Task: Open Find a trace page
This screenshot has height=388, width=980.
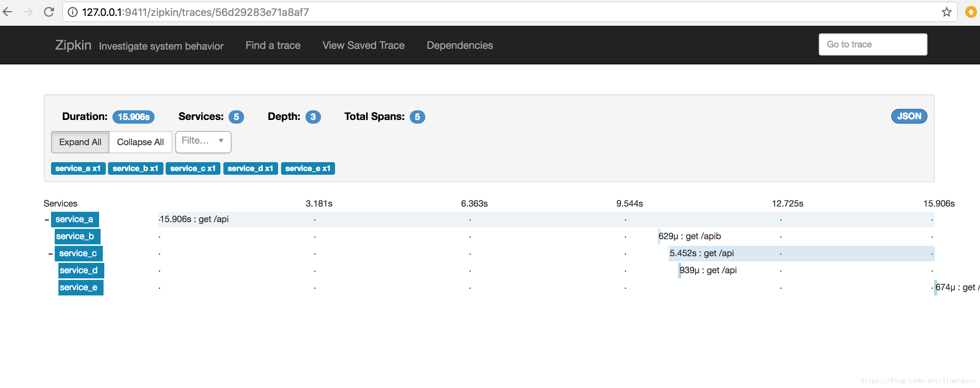Action: (x=273, y=45)
